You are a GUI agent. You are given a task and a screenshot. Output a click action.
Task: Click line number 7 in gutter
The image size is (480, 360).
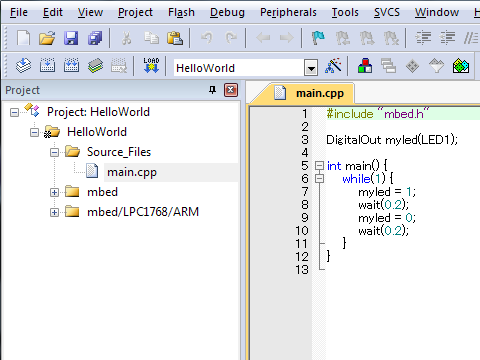[x=305, y=192]
